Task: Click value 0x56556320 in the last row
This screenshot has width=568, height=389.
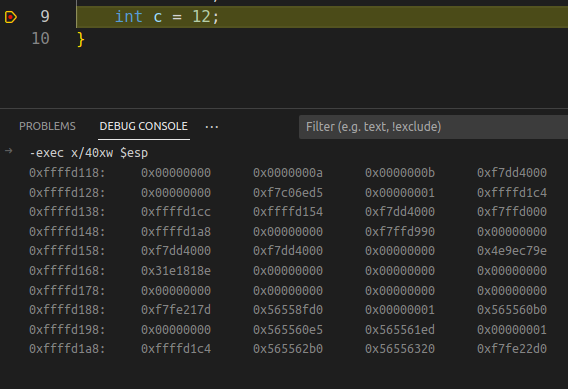Action: [400, 349]
